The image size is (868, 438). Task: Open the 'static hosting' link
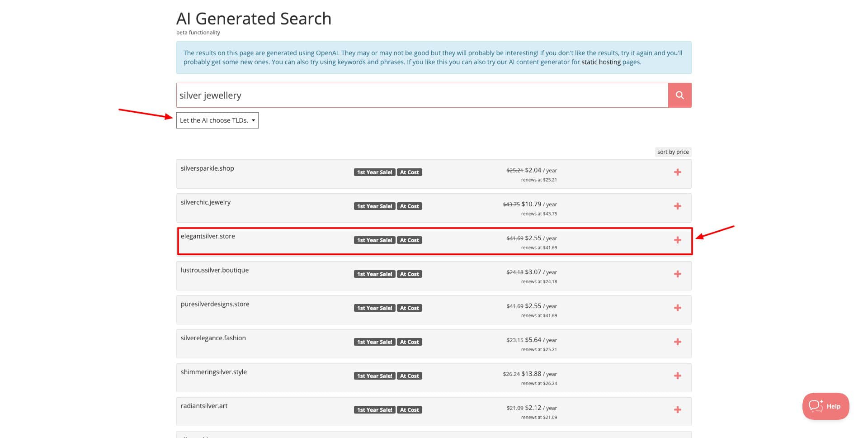click(x=601, y=62)
